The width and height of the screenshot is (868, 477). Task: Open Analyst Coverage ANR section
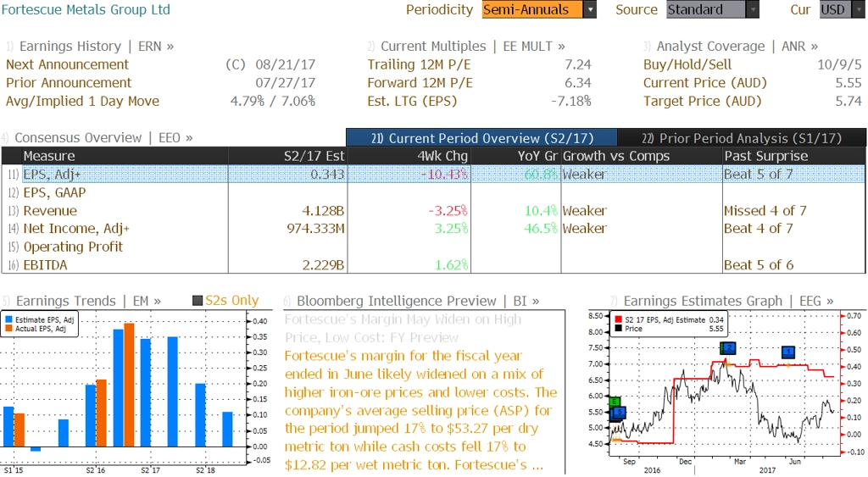point(731,47)
